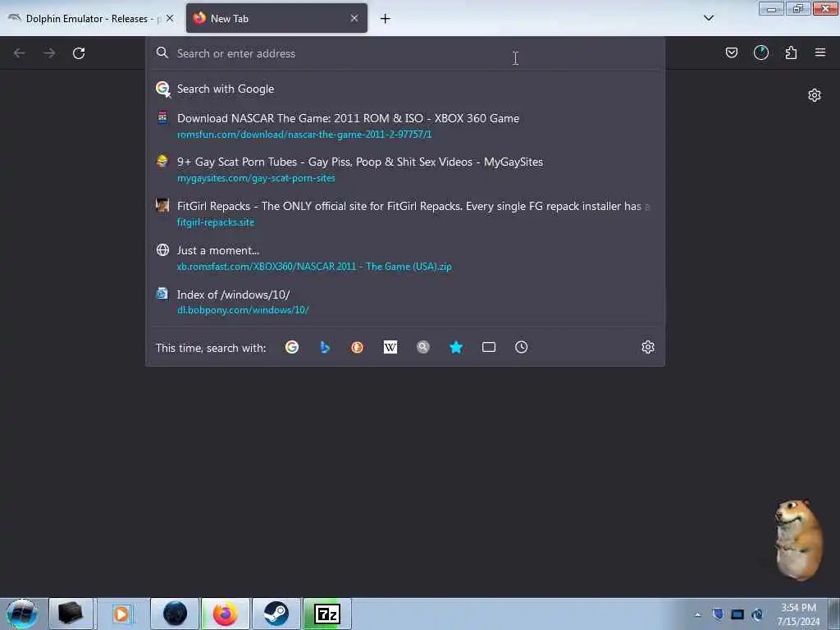Search History using the clock icon

[521, 347]
